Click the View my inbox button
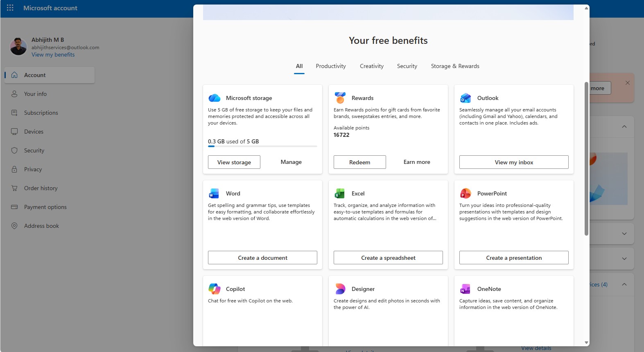Viewport: 644px width, 352px height. pyautogui.click(x=514, y=162)
